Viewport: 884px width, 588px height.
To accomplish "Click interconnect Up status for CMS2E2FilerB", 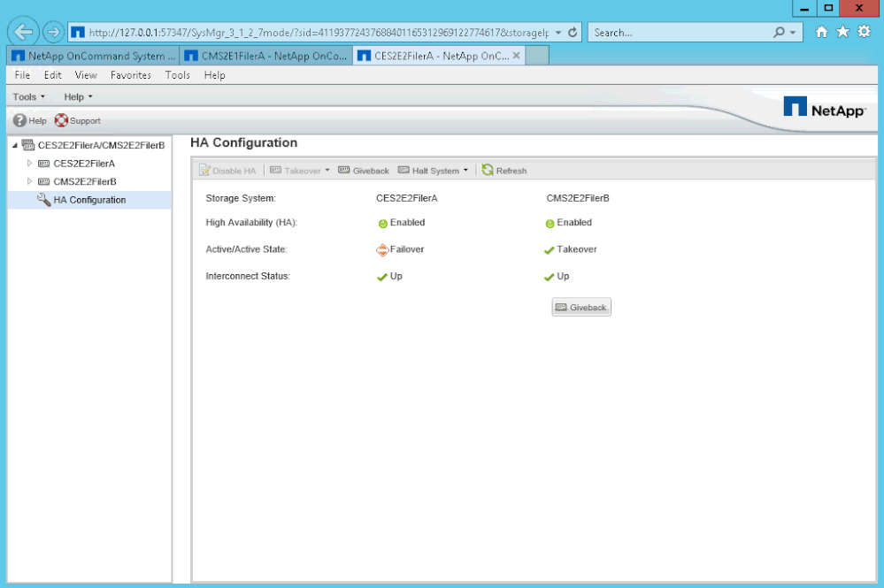I will 557,277.
